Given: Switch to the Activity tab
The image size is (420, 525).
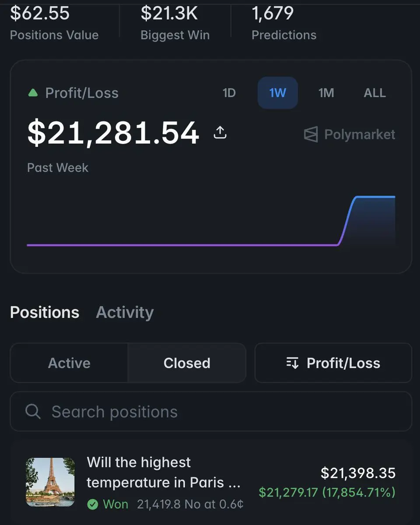Looking at the screenshot, I should [x=125, y=312].
